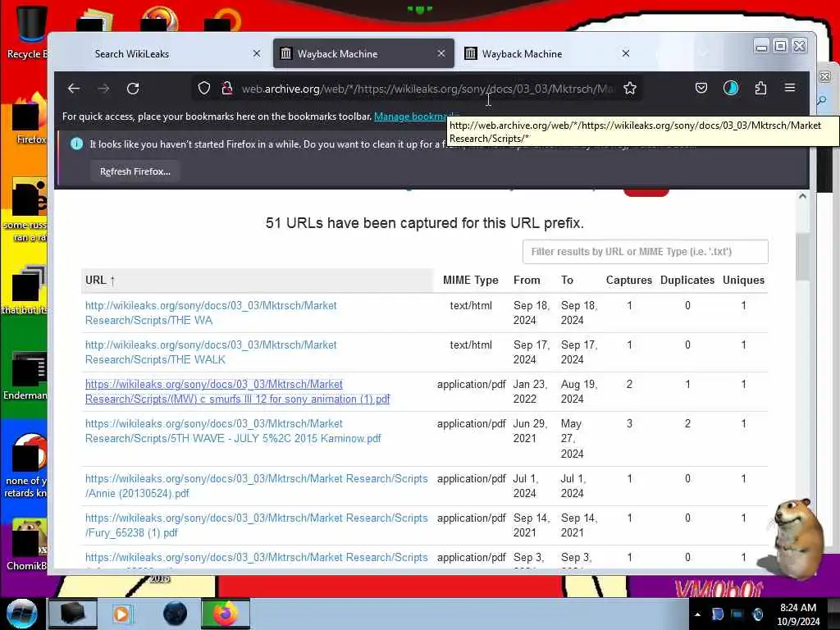Click the site security padlock icon
The width and height of the screenshot is (840, 630).
pyautogui.click(x=227, y=88)
